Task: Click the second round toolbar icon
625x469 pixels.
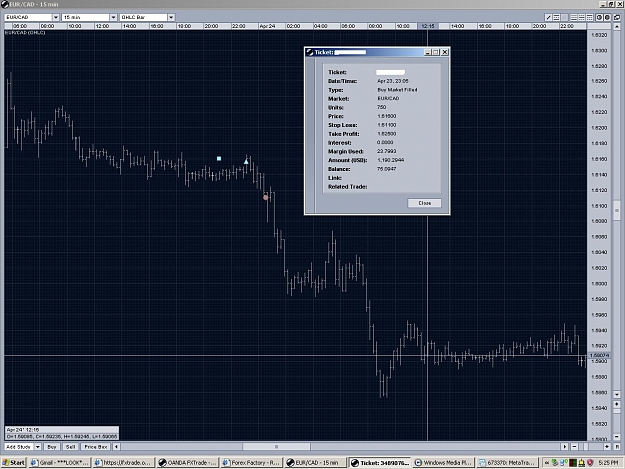Action: (607, 18)
